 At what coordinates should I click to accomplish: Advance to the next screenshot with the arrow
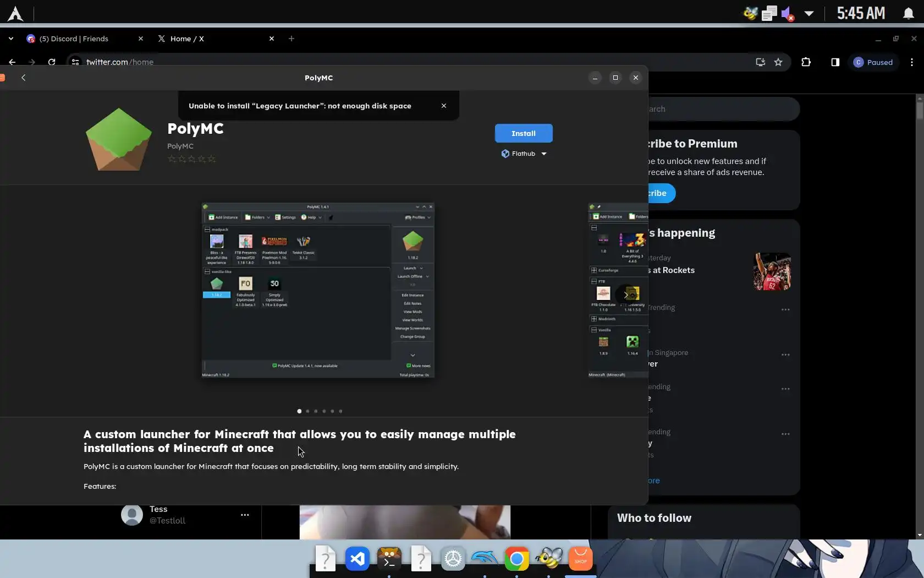625,295
